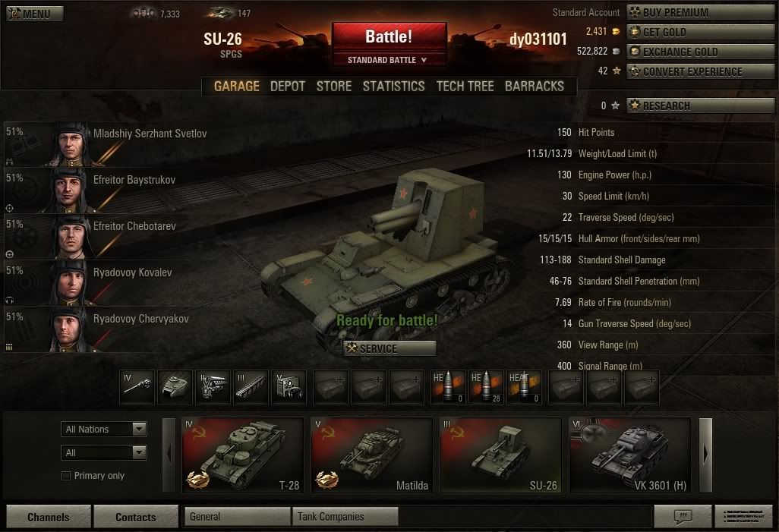The image size is (779, 532).
Task: Click the red Battle! button
Action: (x=389, y=36)
